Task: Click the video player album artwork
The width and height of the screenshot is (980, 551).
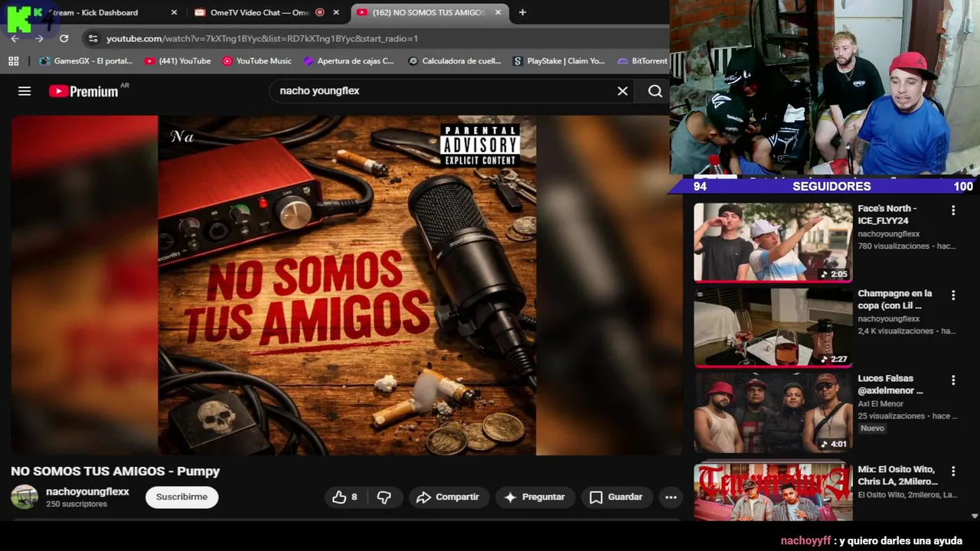Action: coord(347,285)
